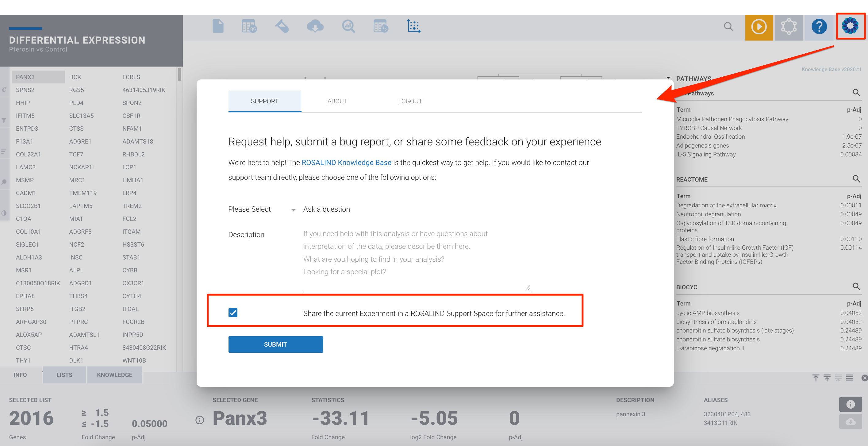Click L-arabinose degradation II term
868x446 pixels.
pos(710,348)
